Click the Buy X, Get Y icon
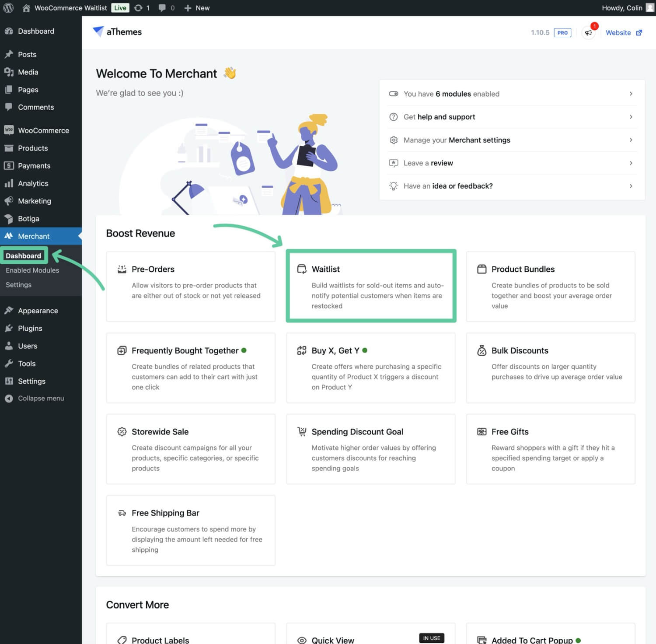Image resolution: width=656 pixels, height=644 pixels. [x=302, y=350]
